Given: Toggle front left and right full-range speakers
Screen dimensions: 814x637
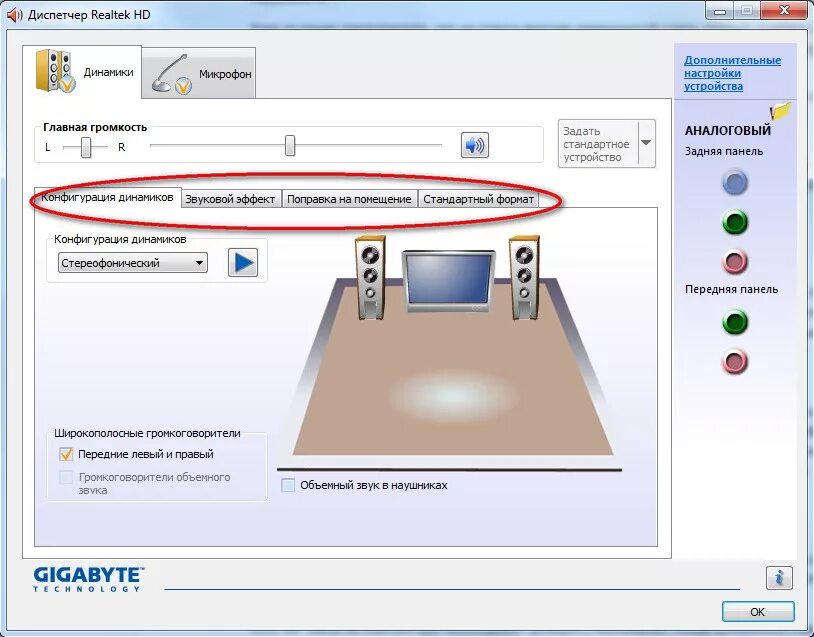Looking at the screenshot, I should (66, 454).
